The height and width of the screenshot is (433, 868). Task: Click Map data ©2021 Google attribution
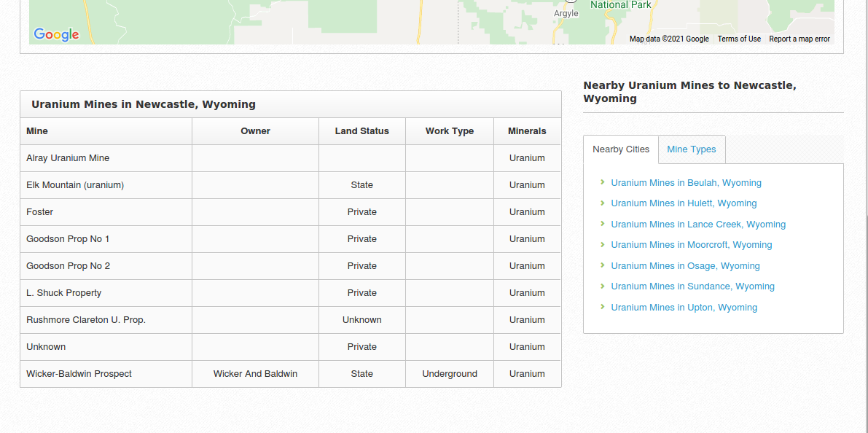point(669,39)
